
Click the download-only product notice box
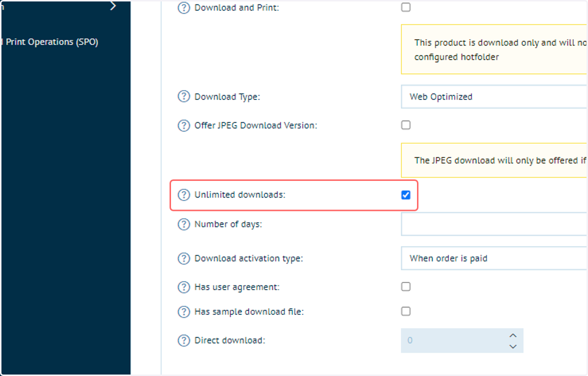494,50
